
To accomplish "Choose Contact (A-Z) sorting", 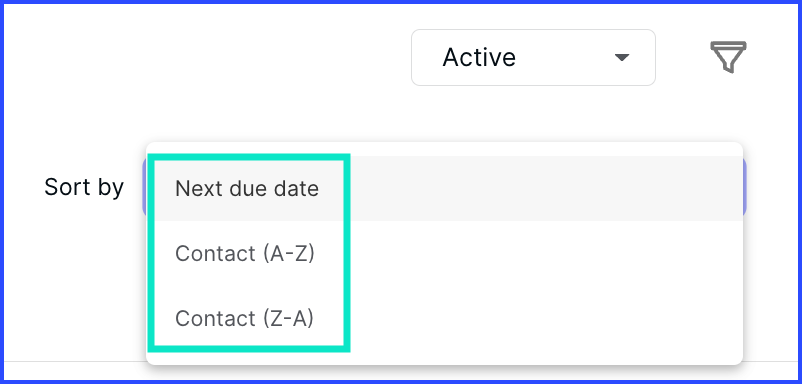I will click(444, 254).
